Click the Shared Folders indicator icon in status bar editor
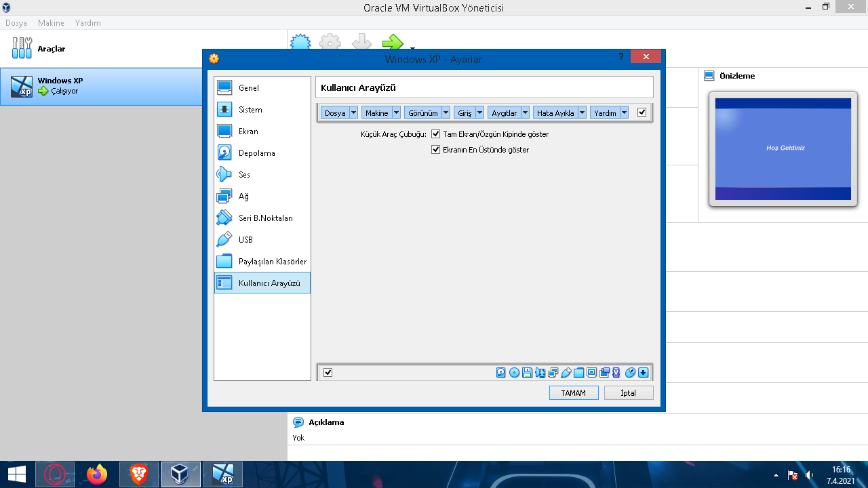868x488 pixels. tap(578, 372)
